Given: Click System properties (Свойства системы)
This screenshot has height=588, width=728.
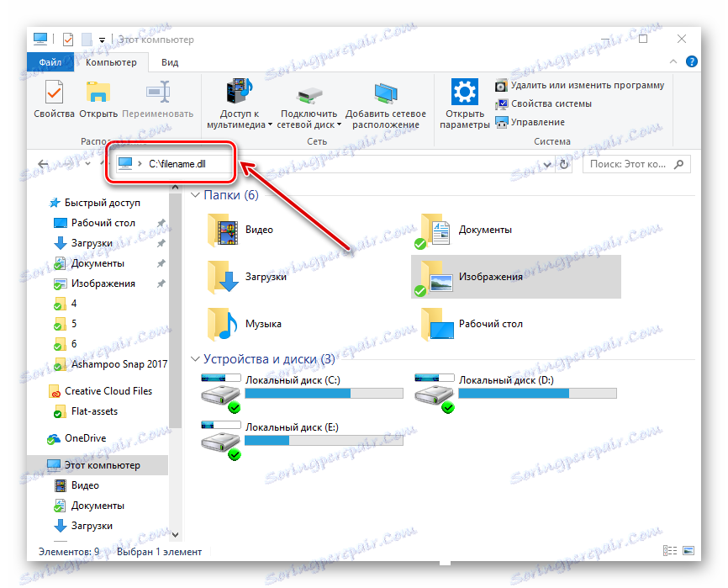Looking at the screenshot, I should (x=544, y=104).
